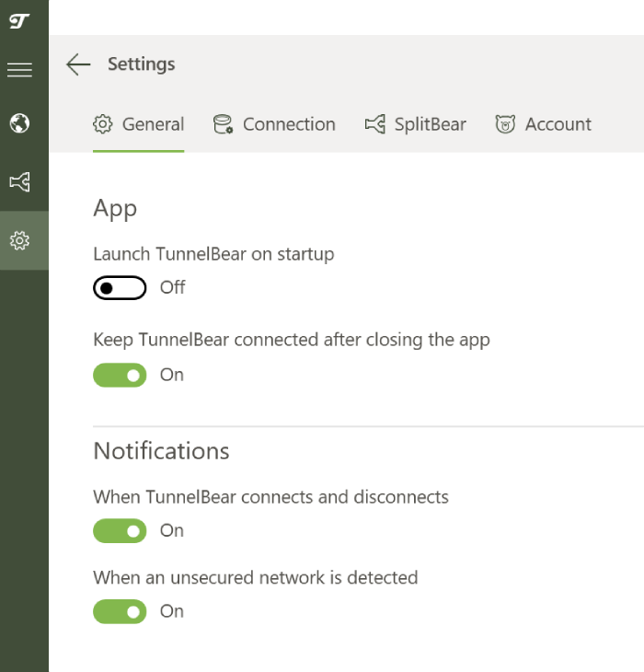
Task: Open the globe map view in sidebar
Action: (x=19, y=123)
